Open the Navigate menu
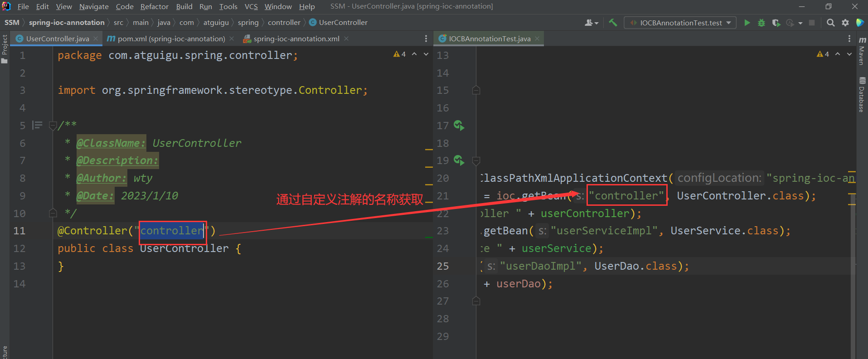This screenshot has width=868, height=359. [94, 6]
